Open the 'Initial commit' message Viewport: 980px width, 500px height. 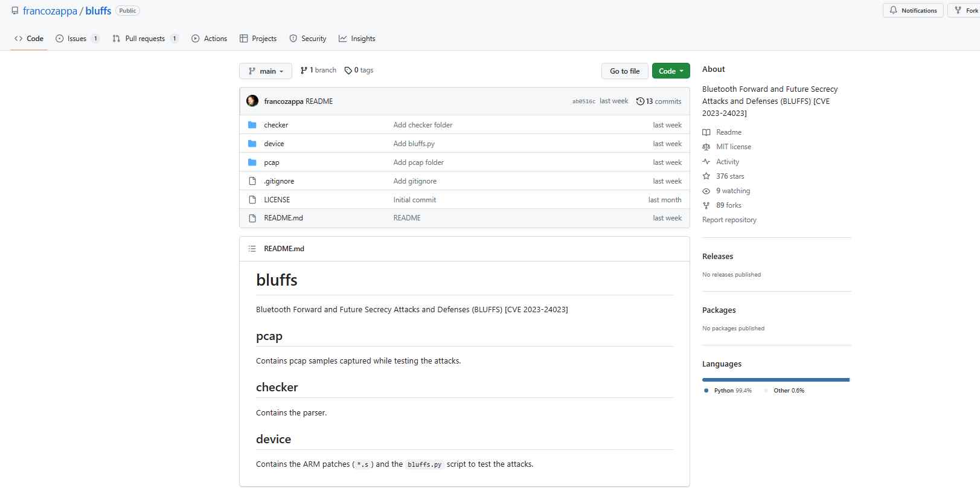pos(415,200)
